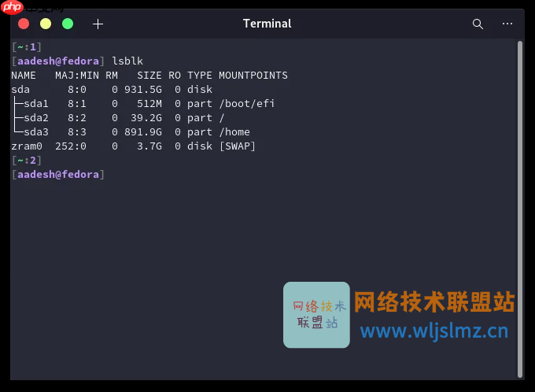Click the [SWAP] mountpoint
Viewport: 535px width, 392px height.
pyautogui.click(x=237, y=146)
